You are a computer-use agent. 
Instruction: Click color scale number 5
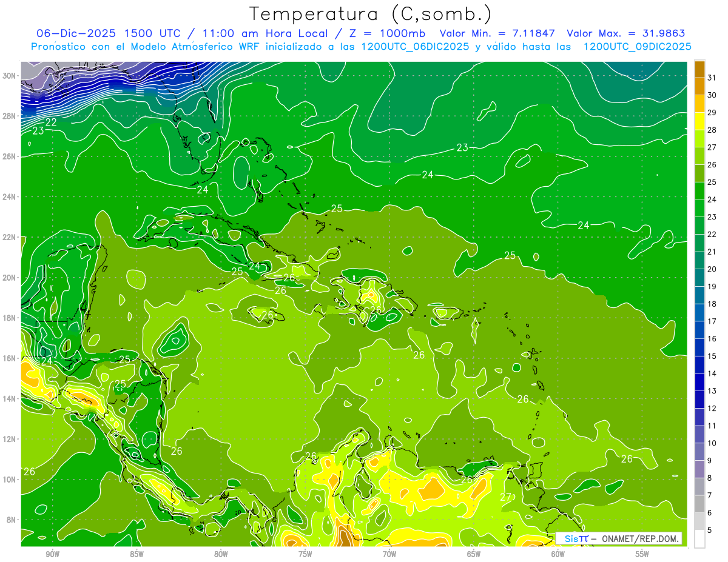tap(711, 530)
